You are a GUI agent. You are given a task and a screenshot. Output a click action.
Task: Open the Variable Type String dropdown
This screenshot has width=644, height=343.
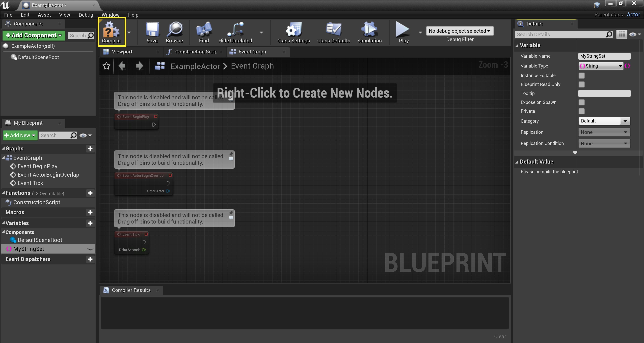pyautogui.click(x=601, y=66)
